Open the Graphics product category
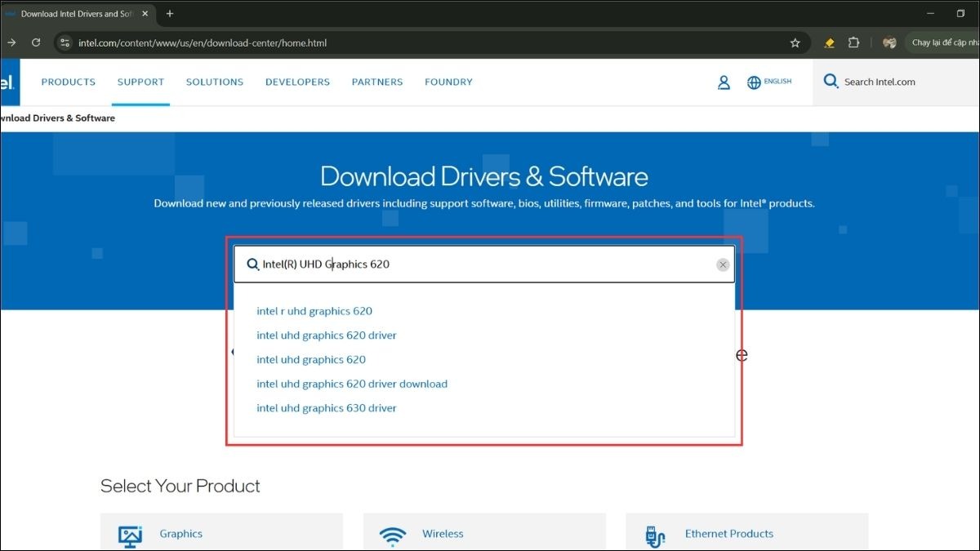980x551 pixels. coord(181,534)
